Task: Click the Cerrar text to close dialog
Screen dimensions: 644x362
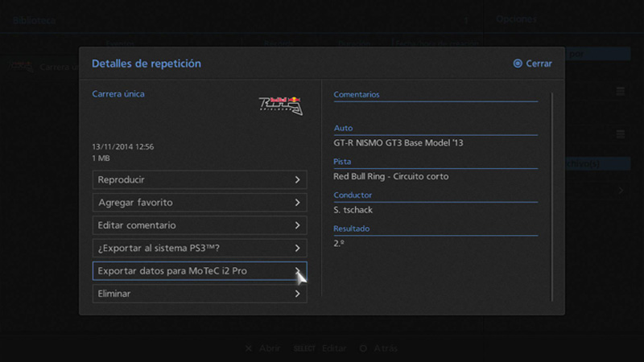Action: [x=539, y=64]
